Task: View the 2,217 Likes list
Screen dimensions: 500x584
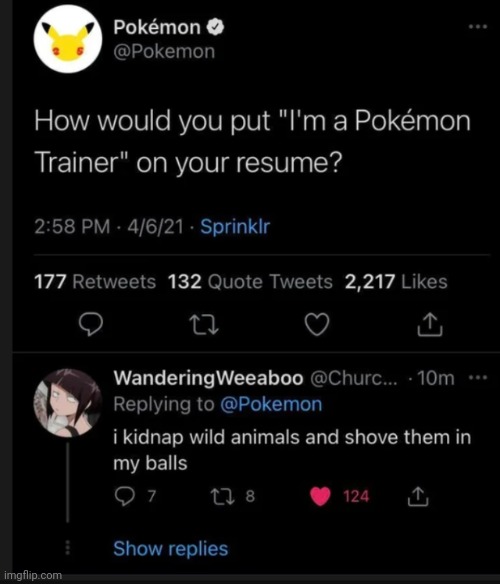Action: click(x=396, y=282)
